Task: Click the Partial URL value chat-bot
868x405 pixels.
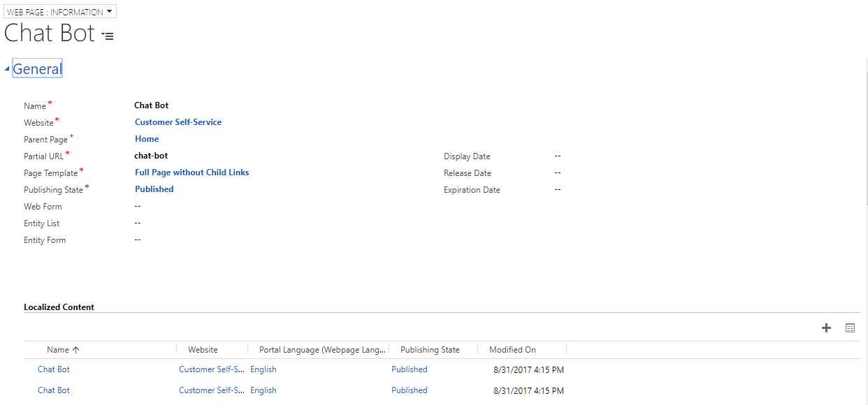Action: click(151, 155)
